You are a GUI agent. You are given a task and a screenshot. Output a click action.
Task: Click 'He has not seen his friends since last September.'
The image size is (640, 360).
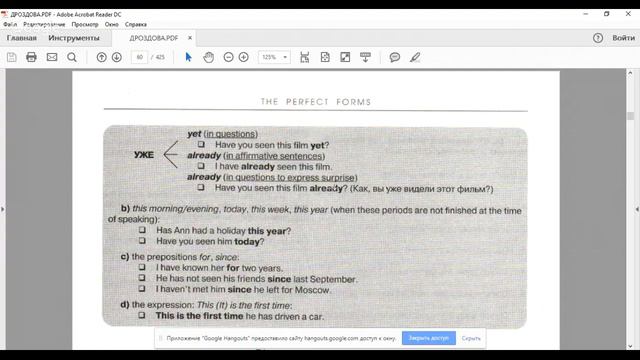pyautogui.click(x=256, y=279)
